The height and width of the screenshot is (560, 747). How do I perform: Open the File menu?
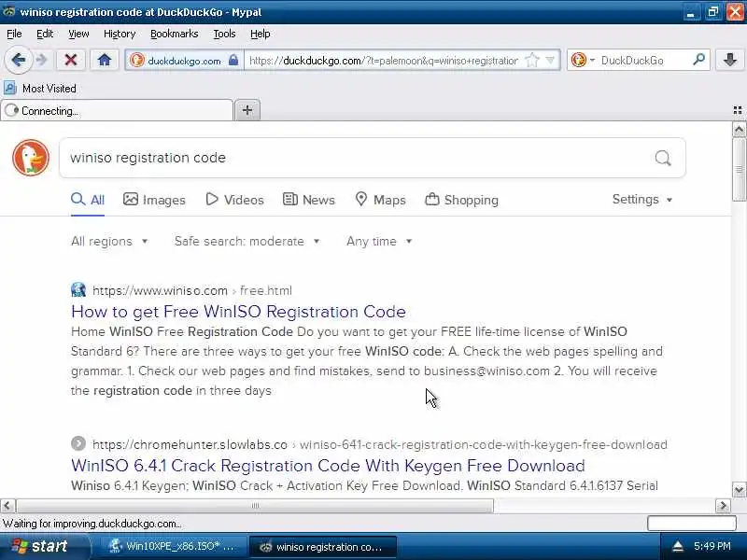(x=14, y=34)
